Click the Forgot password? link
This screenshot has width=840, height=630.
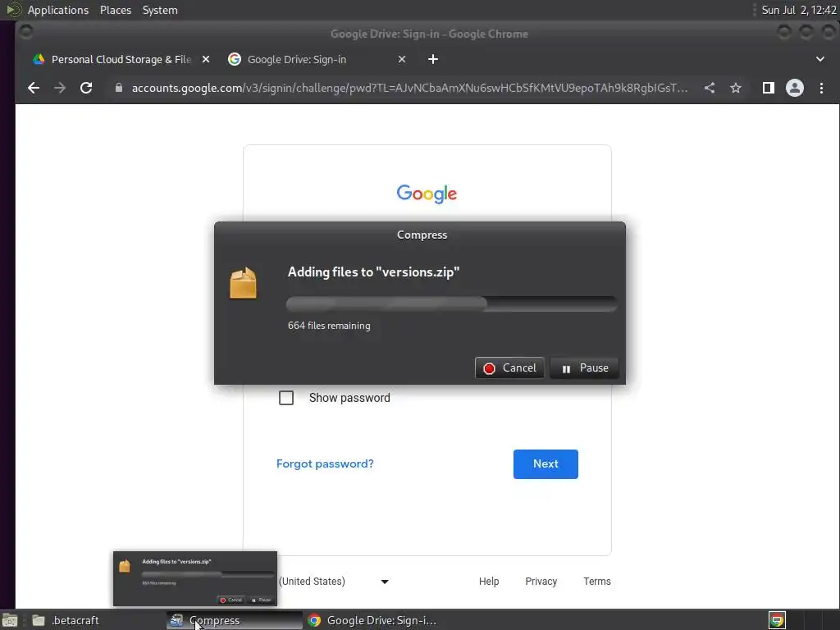(x=325, y=464)
